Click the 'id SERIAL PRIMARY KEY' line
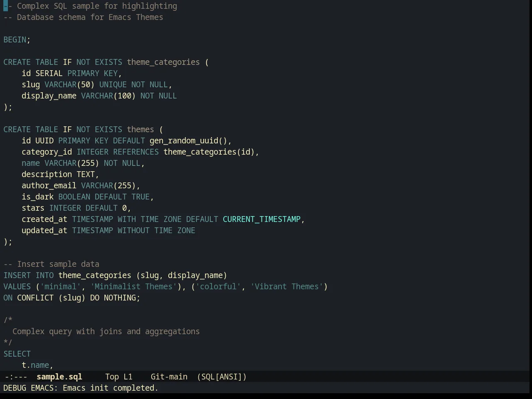Viewport: 532px width, 399px height. 71,73
